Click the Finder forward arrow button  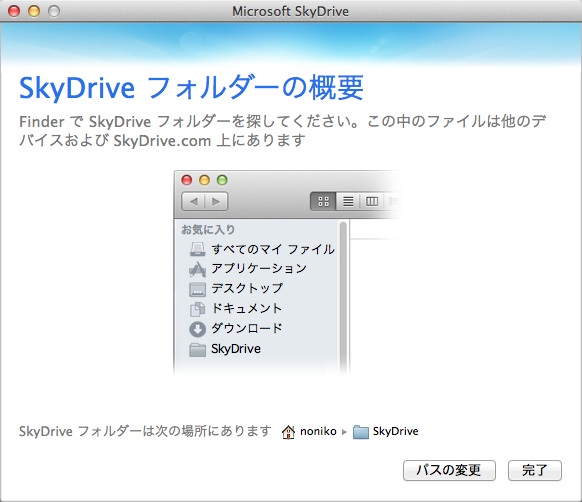tap(216, 202)
